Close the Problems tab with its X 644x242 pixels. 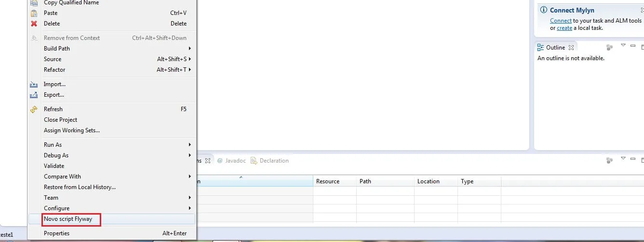pyautogui.click(x=208, y=161)
